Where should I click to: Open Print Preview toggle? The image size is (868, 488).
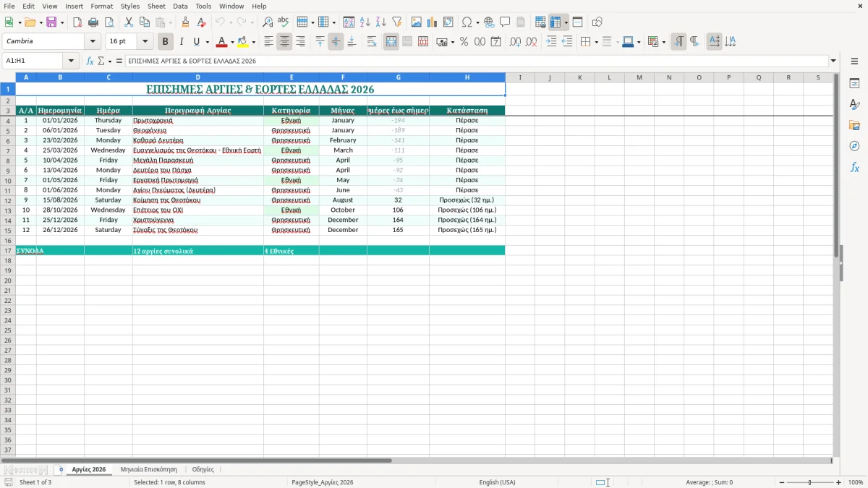point(109,22)
